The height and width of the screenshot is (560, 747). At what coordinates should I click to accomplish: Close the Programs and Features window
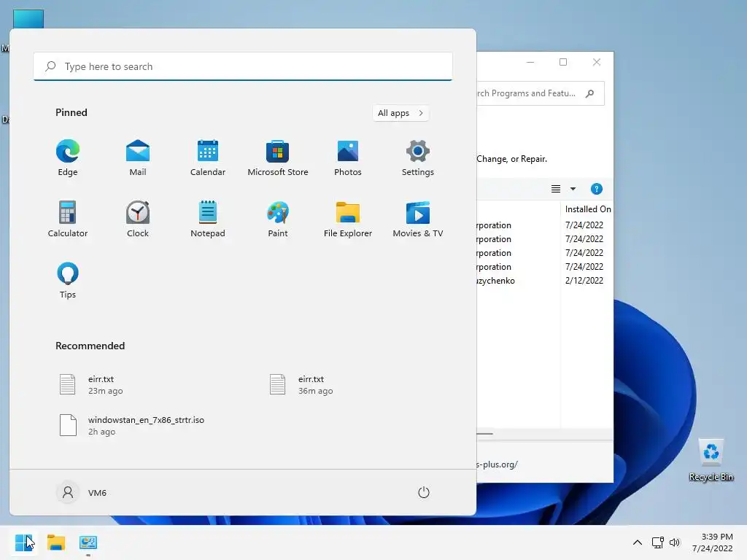coord(597,62)
